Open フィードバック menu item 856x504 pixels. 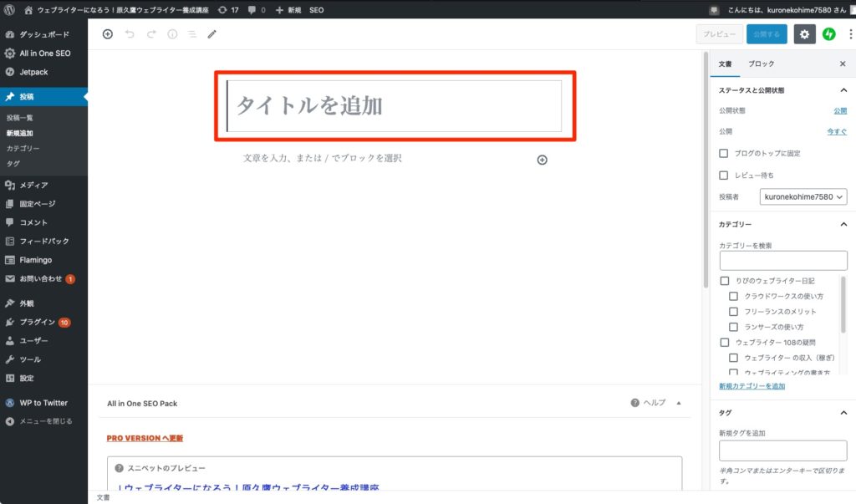(x=43, y=241)
